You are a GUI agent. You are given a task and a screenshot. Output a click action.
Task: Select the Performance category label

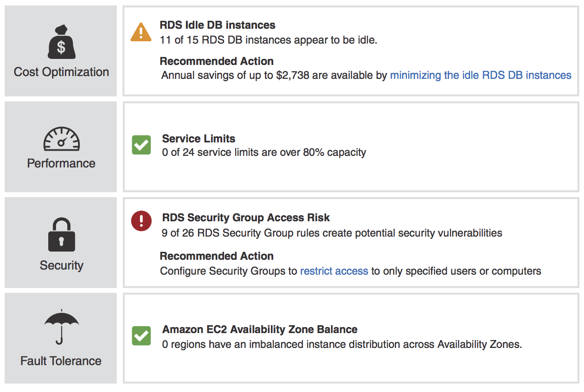pos(61,163)
